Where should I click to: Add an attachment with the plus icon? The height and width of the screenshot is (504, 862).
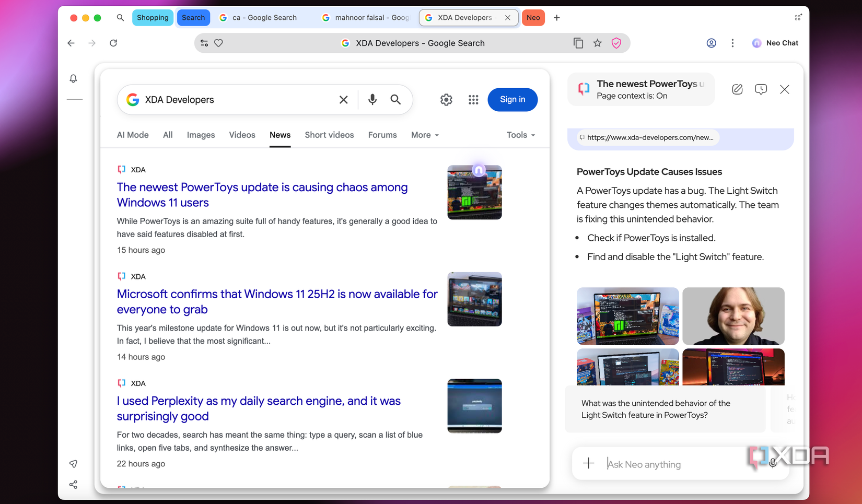coord(588,463)
